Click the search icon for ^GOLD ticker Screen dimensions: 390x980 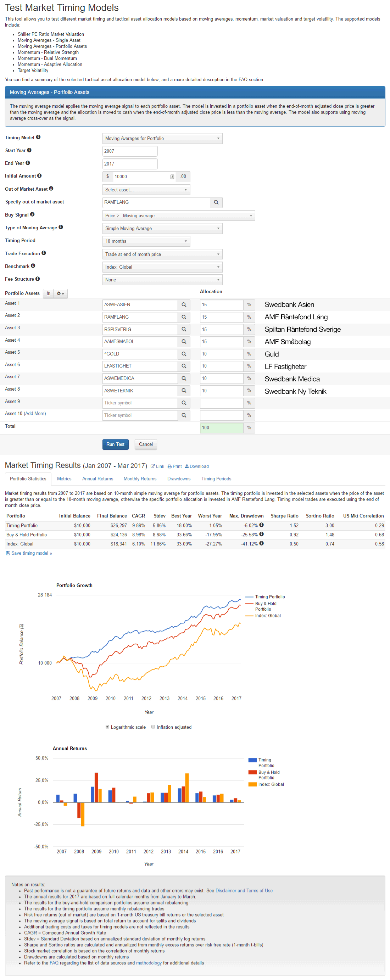tap(184, 354)
